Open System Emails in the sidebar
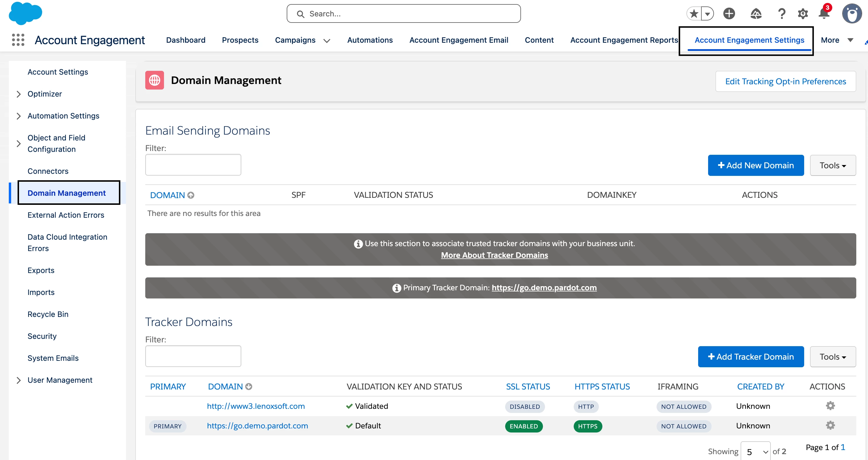Screen dimensions: 868x460 [53, 358]
